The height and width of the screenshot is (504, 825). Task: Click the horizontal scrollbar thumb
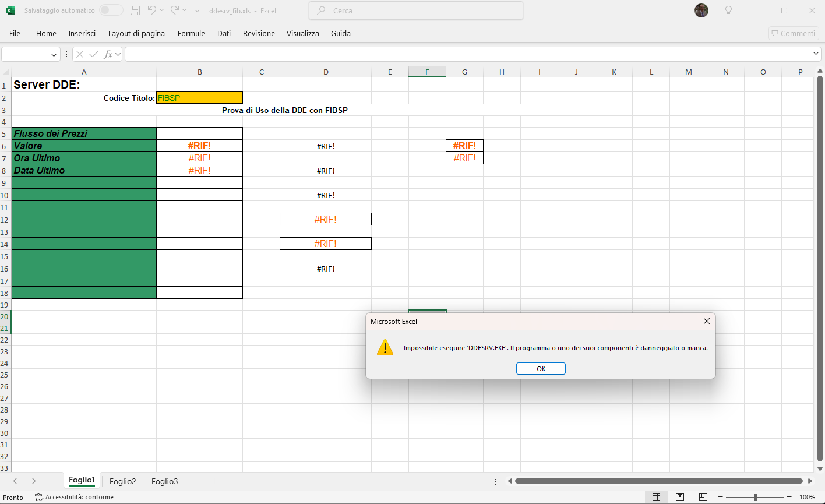659,481
